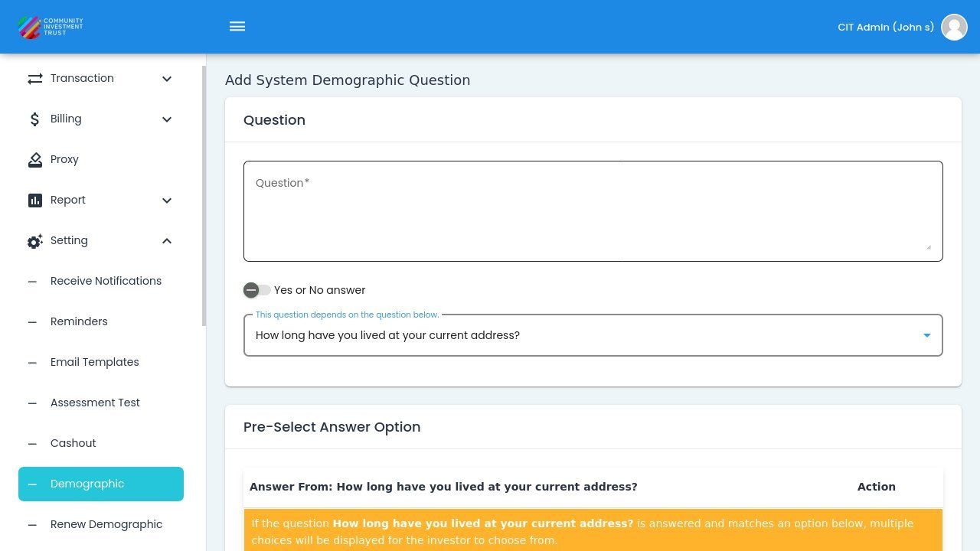Click the Proxy sidebar icon
The width and height of the screenshot is (980, 551).
click(35, 160)
